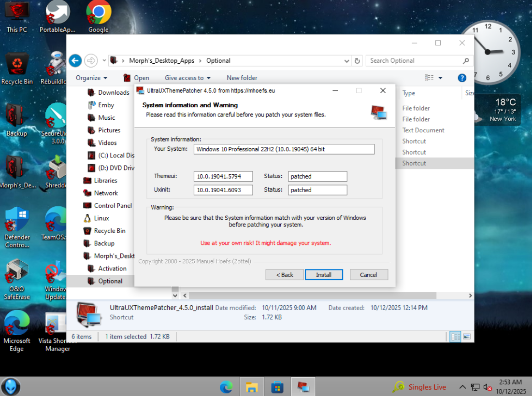Image resolution: width=532 pixels, height=396 pixels.
Task: Open the Start orb on taskbar
Action: click(11, 386)
